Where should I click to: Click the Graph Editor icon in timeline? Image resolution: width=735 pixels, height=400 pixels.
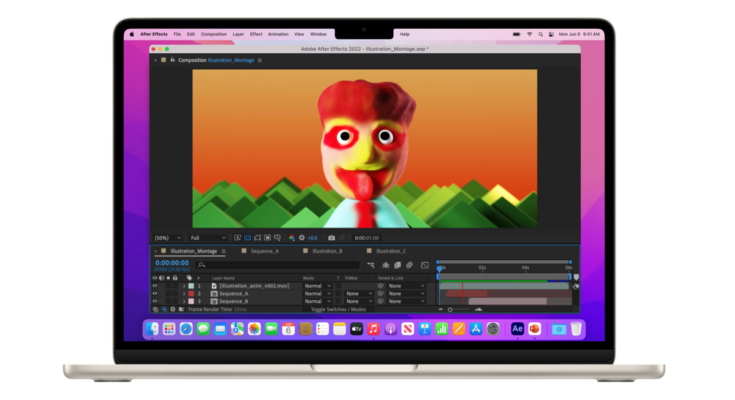(424, 265)
